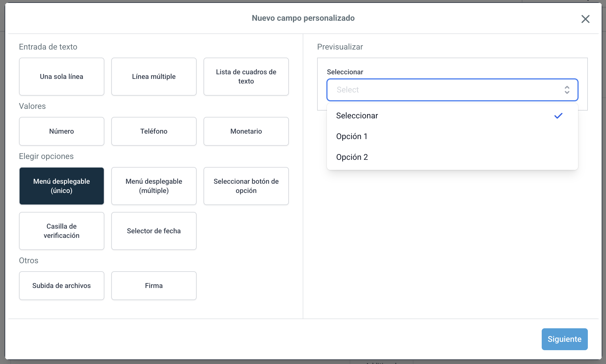Pick the Teléfono field type
The image size is (606, 364).
tap(154, 131)
